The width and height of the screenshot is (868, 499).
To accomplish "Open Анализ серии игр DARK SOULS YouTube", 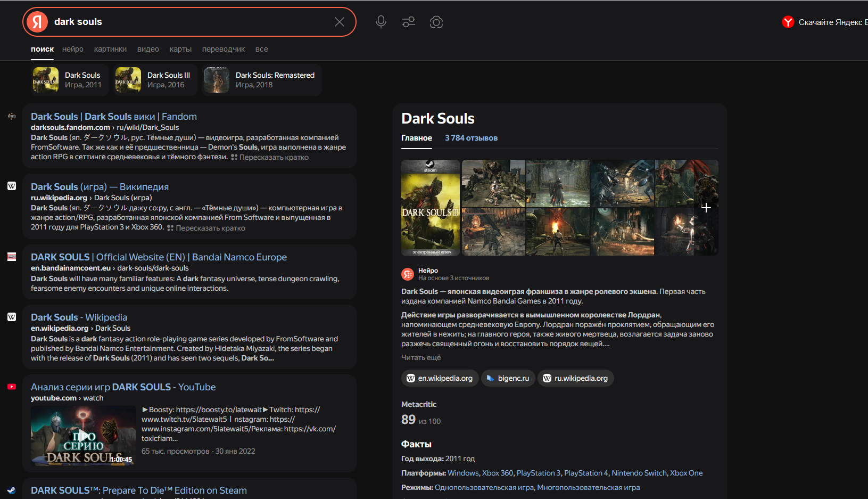I will point(123,387).
